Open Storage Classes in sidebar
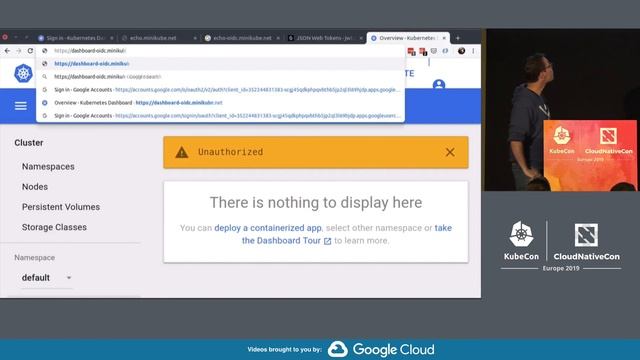Screen dimensions: 640x360 (54, 227)
